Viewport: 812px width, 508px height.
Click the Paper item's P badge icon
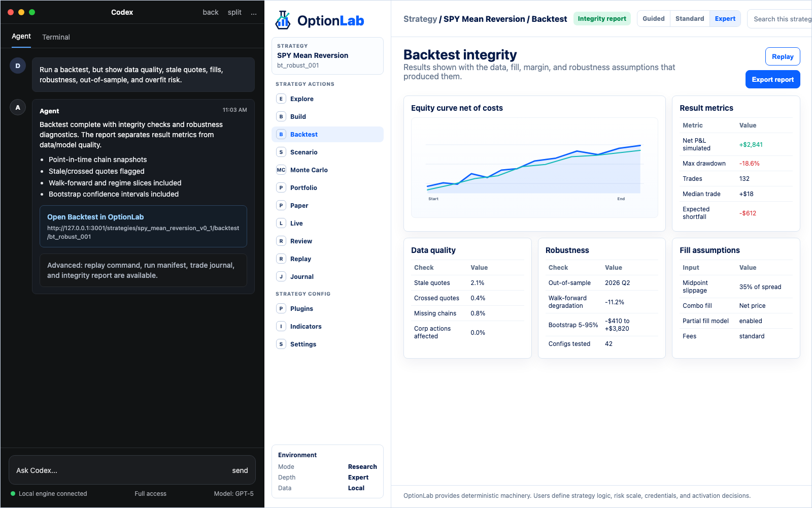click(x=281, y=205)
